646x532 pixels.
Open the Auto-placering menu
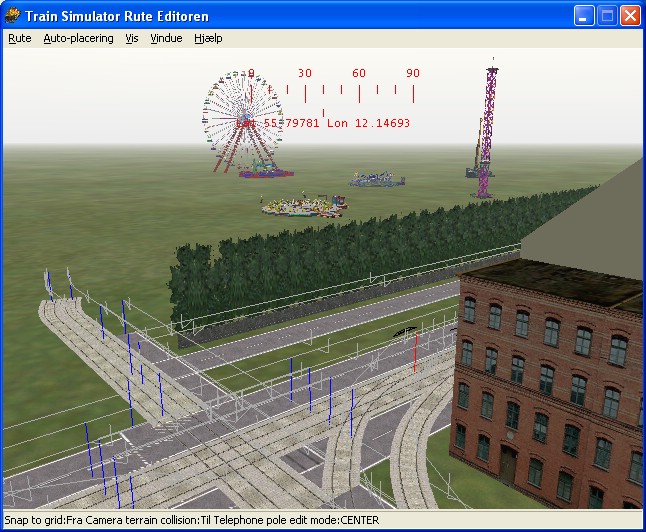[x=78, y=38]
